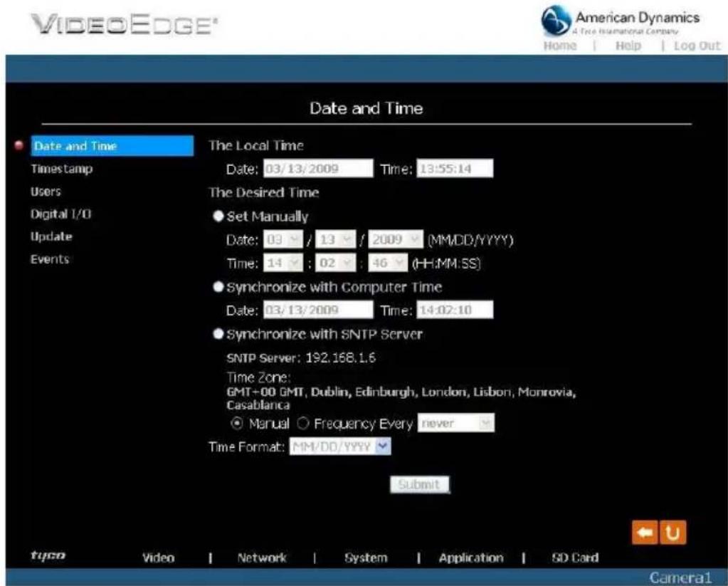Click the computer time field showing 14:02:10
728x586 pixels.
point(455,310)
